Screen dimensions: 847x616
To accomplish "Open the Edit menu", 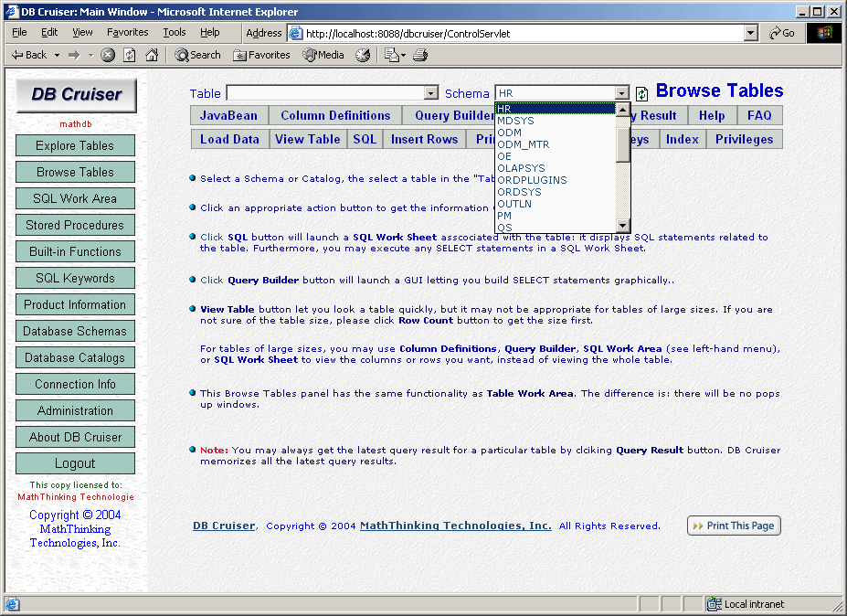I will [49, 32].
